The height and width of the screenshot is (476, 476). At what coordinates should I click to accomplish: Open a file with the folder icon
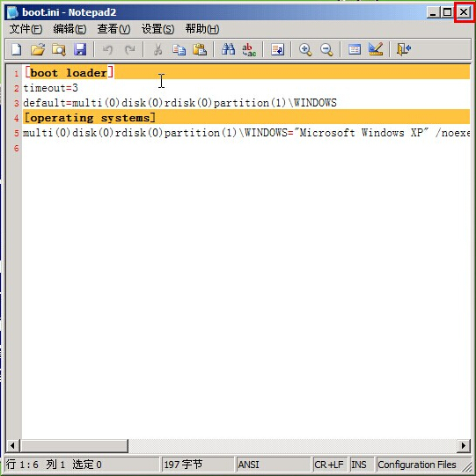point(38,49)
